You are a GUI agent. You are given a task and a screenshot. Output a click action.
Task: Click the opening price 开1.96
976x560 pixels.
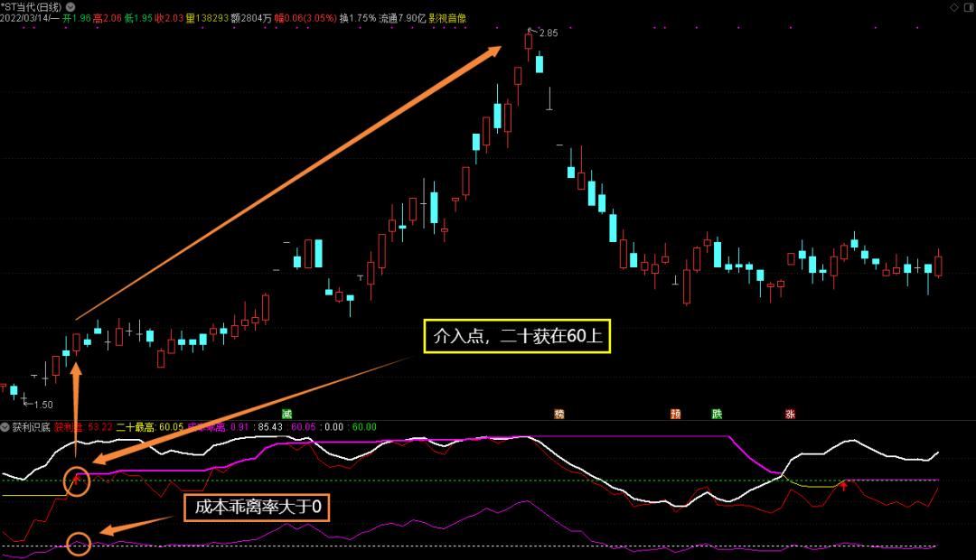[x=77, y=19]
